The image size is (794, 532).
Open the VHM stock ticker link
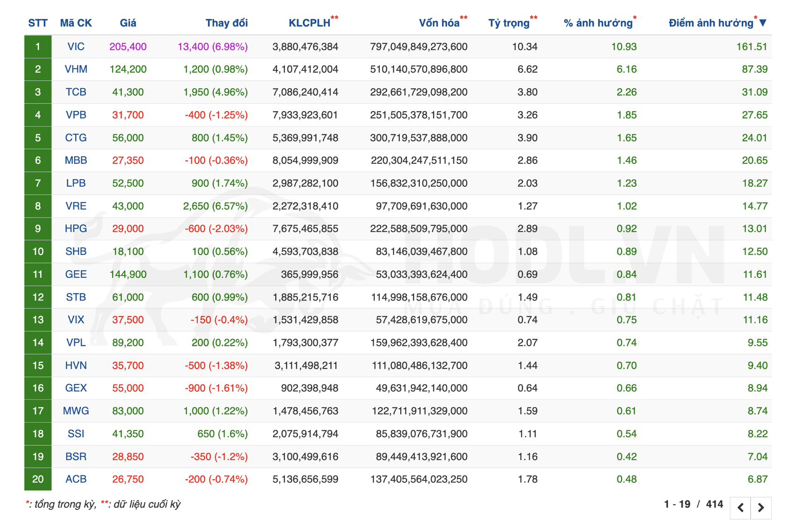(76, 70)
